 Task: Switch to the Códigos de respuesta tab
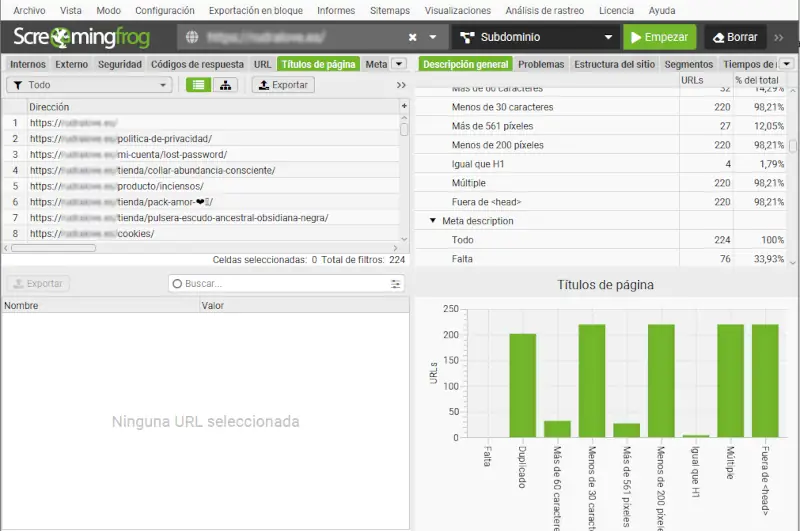coord(197,64)
